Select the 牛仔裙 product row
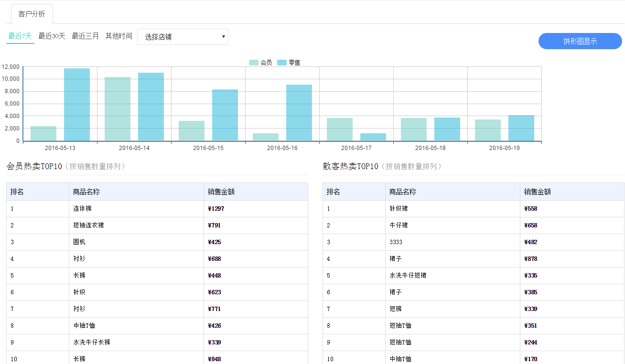This screenshot has width=625, height=364. coord(474,225)
